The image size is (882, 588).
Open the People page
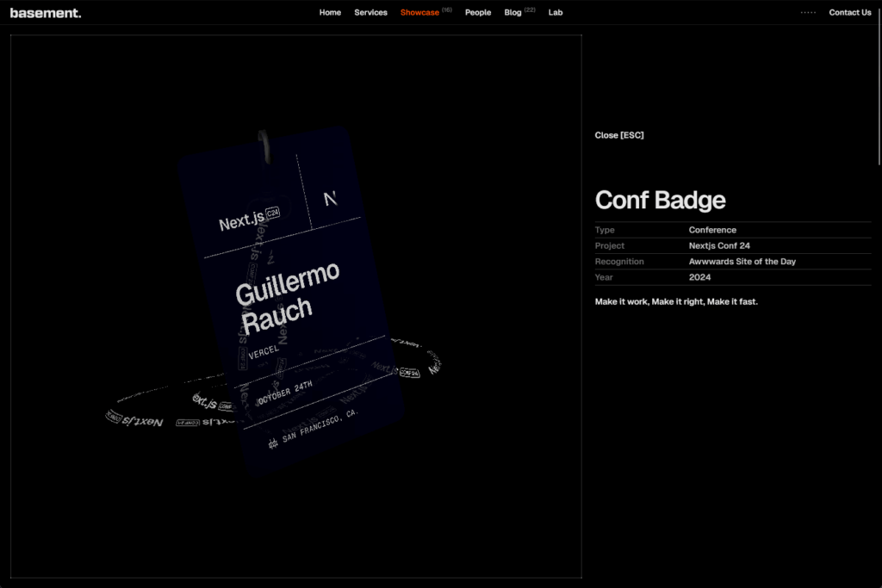(478, 12)
